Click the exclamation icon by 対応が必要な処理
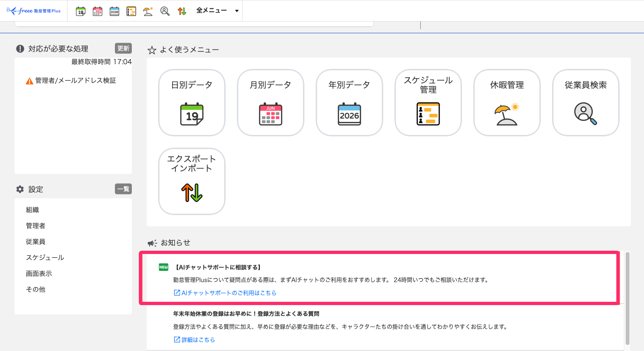The height and width of the screenshot is (351, 644). point(20,49)
